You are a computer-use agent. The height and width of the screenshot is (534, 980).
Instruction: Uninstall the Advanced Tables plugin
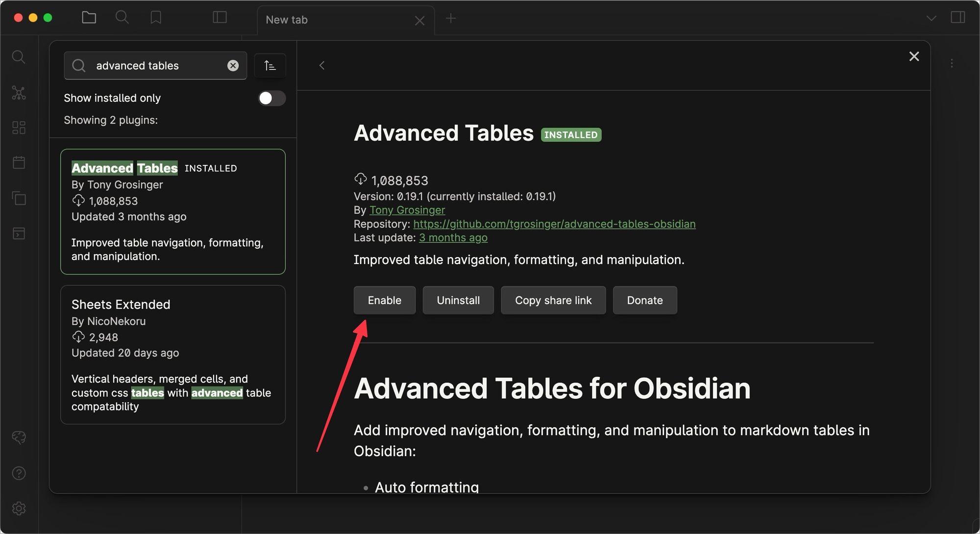pos(459,300)
